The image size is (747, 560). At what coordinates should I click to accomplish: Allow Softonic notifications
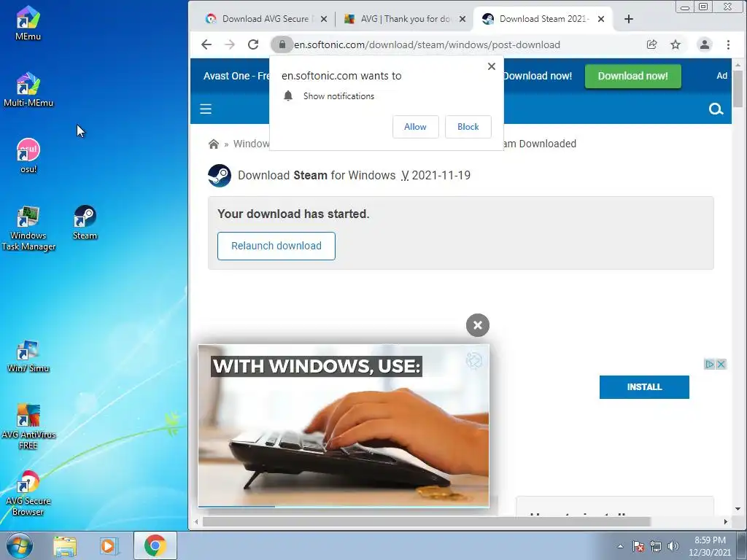coord(415,127)
